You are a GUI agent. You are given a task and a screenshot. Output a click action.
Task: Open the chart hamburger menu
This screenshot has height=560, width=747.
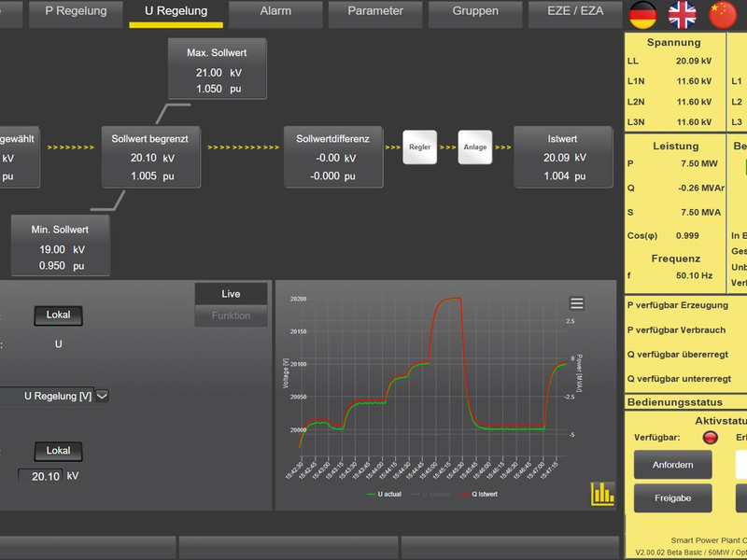click(x=577, y=303)
